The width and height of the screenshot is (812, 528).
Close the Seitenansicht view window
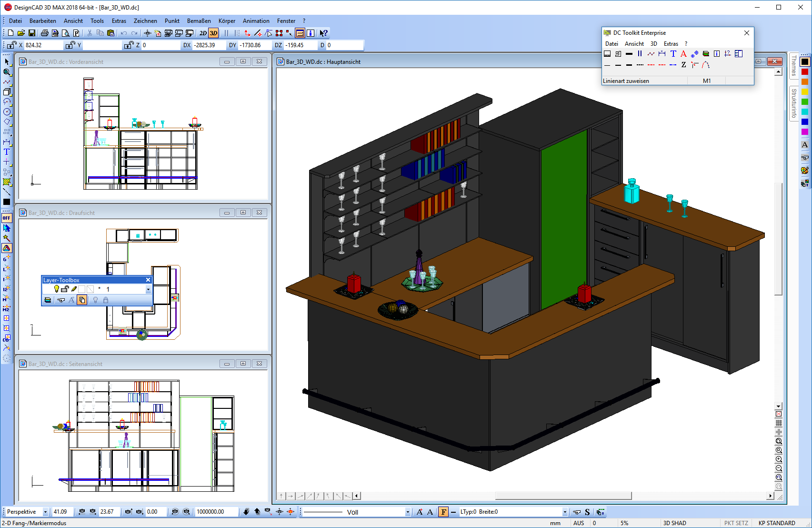pyautogui.click(x=259, y=364)
